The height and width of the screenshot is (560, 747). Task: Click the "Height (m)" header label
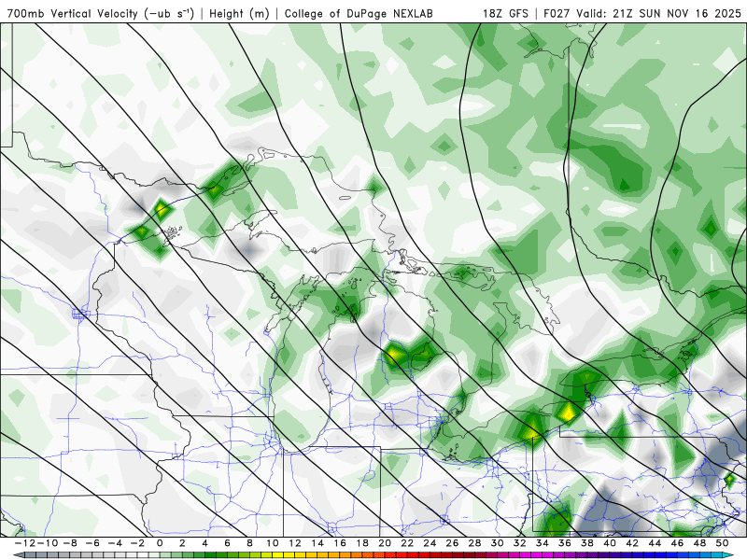[239, 13]
